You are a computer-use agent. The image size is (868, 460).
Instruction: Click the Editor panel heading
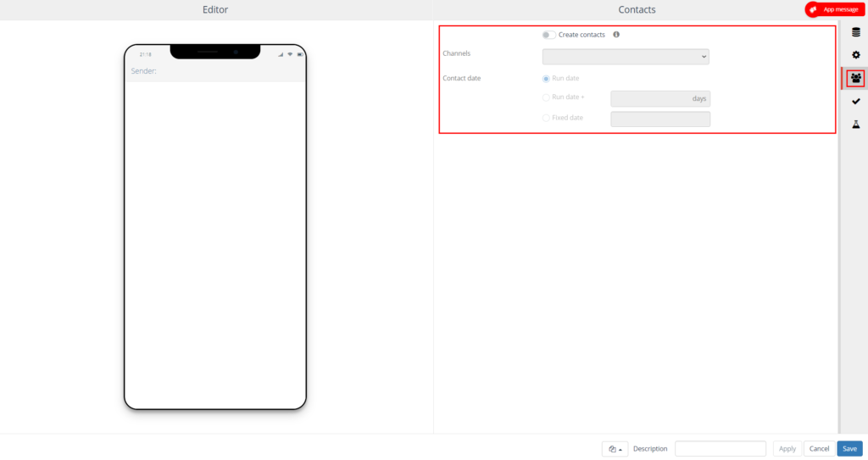click(215, 9)
